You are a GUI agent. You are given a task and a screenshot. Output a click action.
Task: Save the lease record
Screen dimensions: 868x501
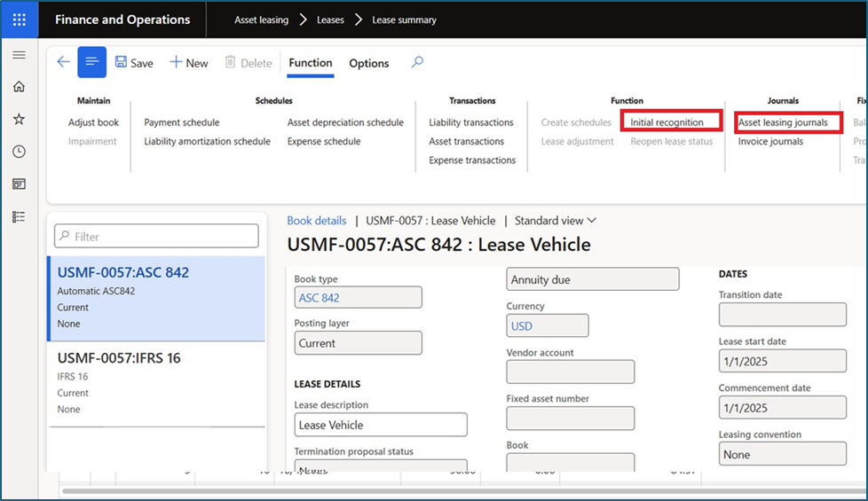point(134,63)
